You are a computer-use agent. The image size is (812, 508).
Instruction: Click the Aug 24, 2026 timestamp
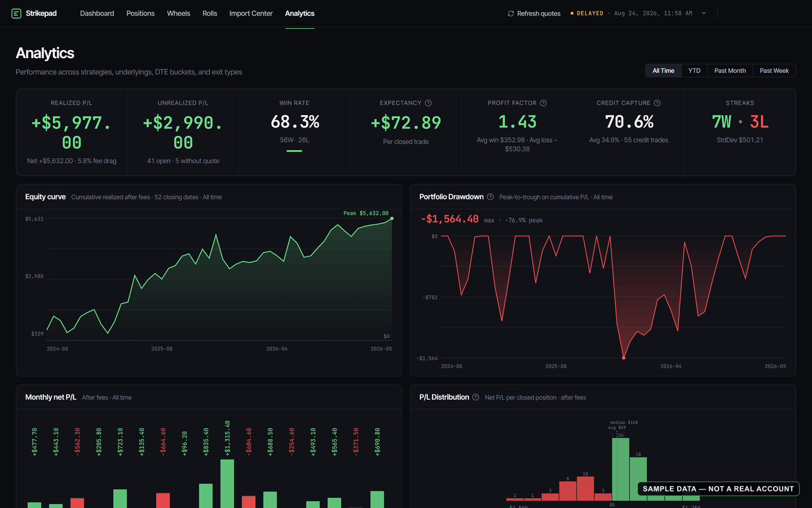(653, 14)
